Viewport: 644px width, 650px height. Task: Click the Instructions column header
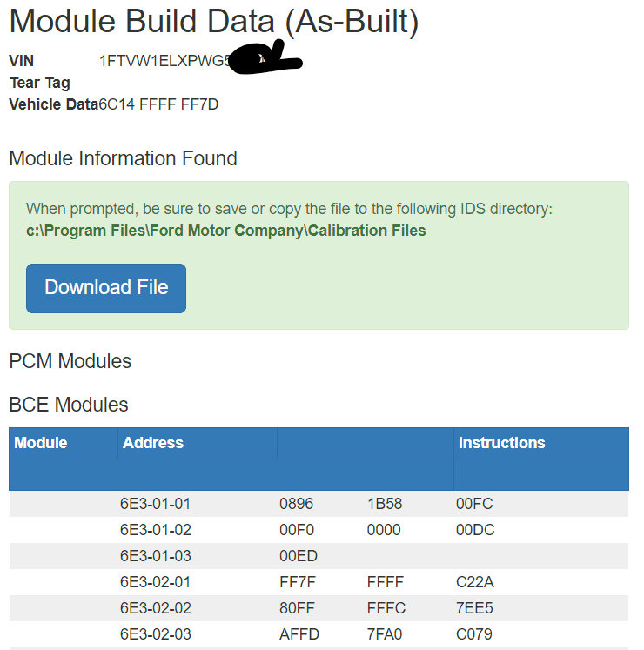501,443
